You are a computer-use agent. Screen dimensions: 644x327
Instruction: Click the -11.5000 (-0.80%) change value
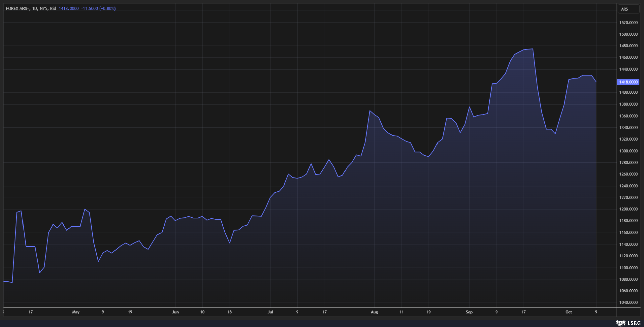[98, 8]
